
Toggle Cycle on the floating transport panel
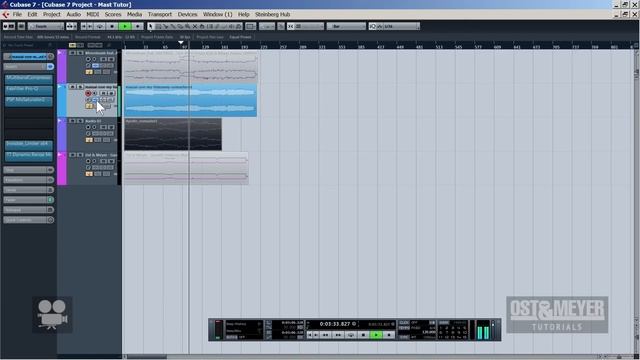[351, 335]
